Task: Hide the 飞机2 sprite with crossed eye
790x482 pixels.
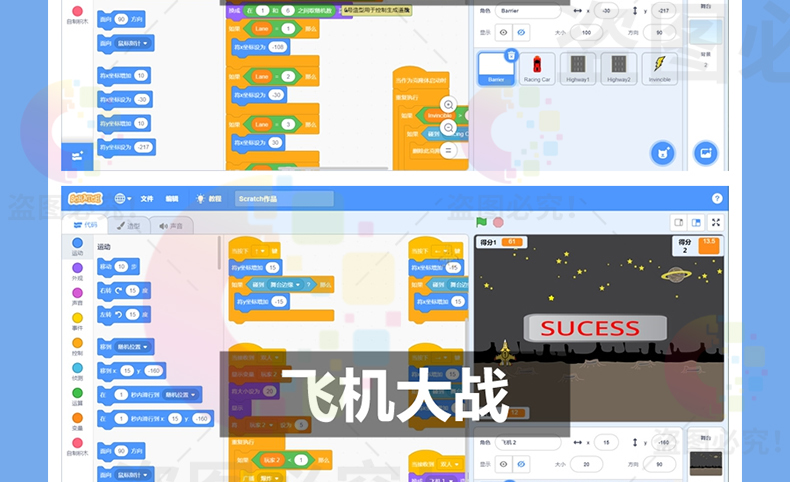Action: tap(521, 464)
